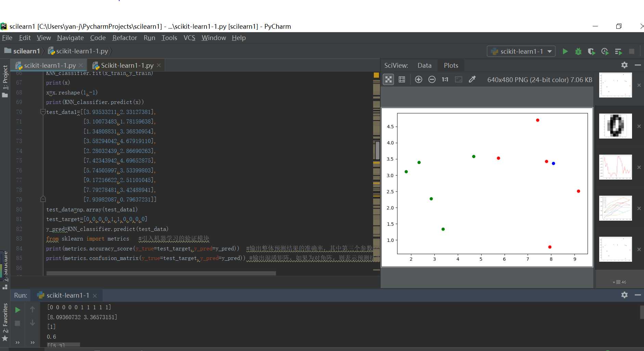Image resolution: width=644 pixels, height=351 pixels.
Task: Expand the scikit-learn1-1 run configuration dropdown
Action: pyautogui.click(x=521, y=51)
